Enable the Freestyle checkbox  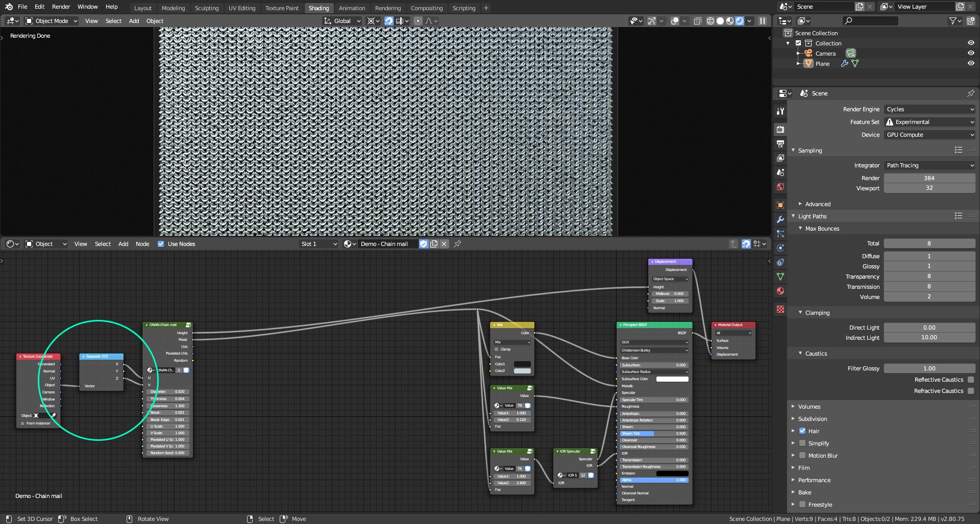[802, 505]
